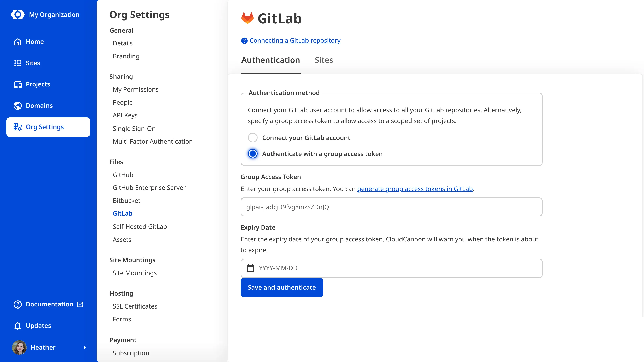
Task: Click the Sites grid icon
Action: [x=18, y=63]
